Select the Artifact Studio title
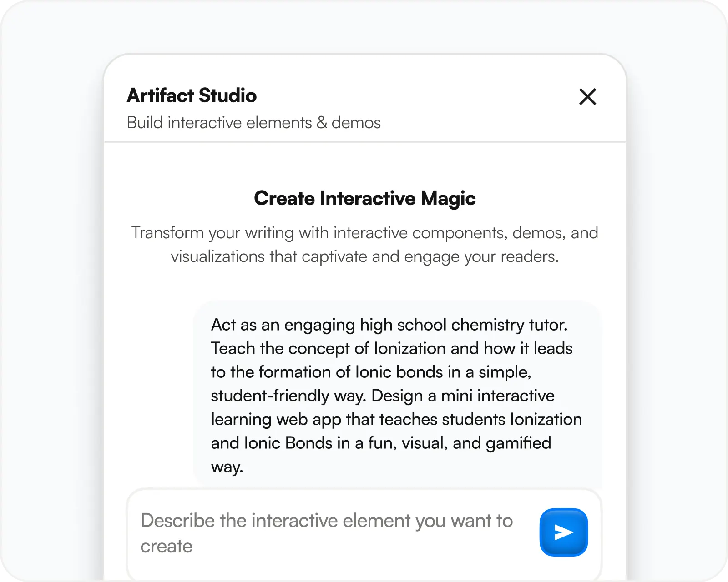The width and height of the screenshot is (728, 582). 191,95
